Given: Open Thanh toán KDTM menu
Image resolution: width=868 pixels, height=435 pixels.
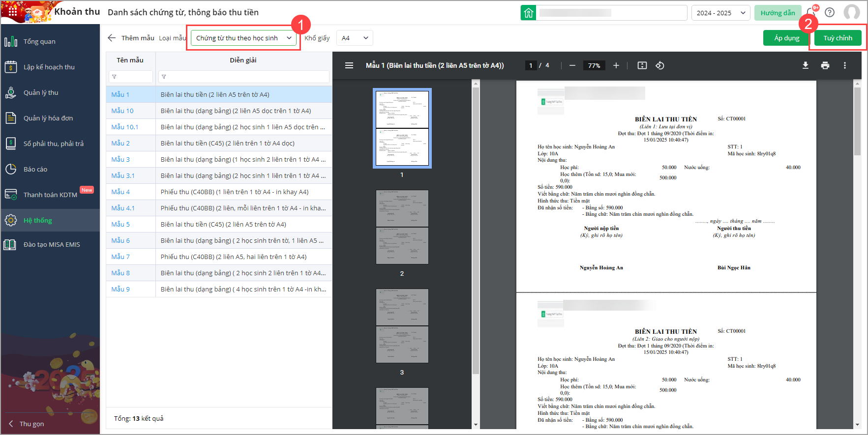Looking at the screenshot, I should tap(50, 195).
